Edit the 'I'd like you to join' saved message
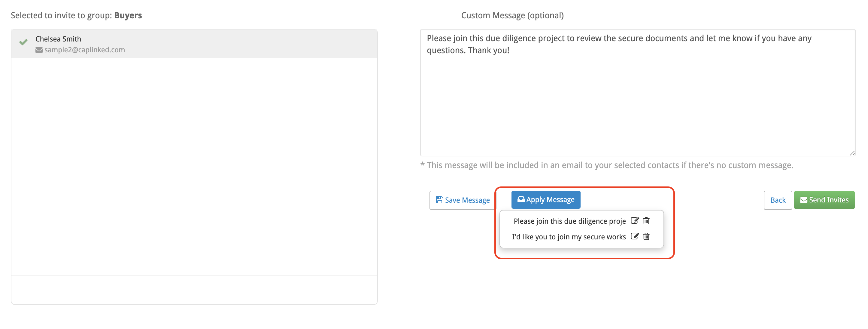 pos(635,236)
